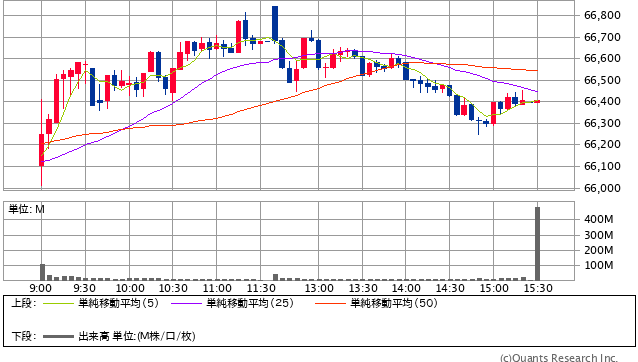This screenshot has width=638, height=362.
Task: Select the green 5-period moving average legend line
Action: (x=59, y=303)
